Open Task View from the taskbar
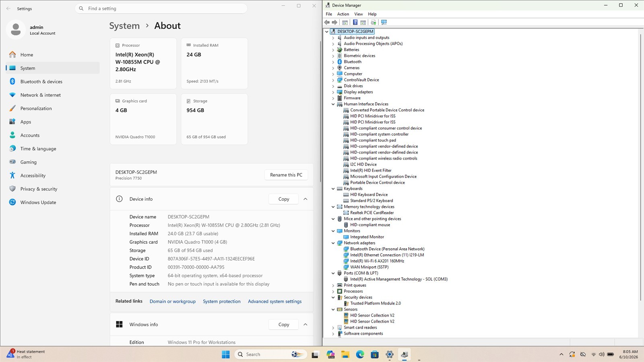 [x=315, y=354]
